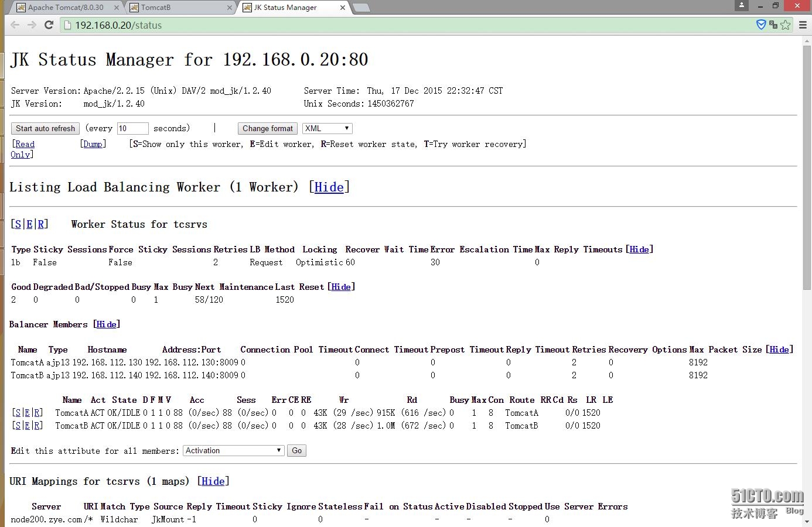Screen dimensions: 812x527
Task: Click Start auto refresh button
Action: (x=46, y=128)
